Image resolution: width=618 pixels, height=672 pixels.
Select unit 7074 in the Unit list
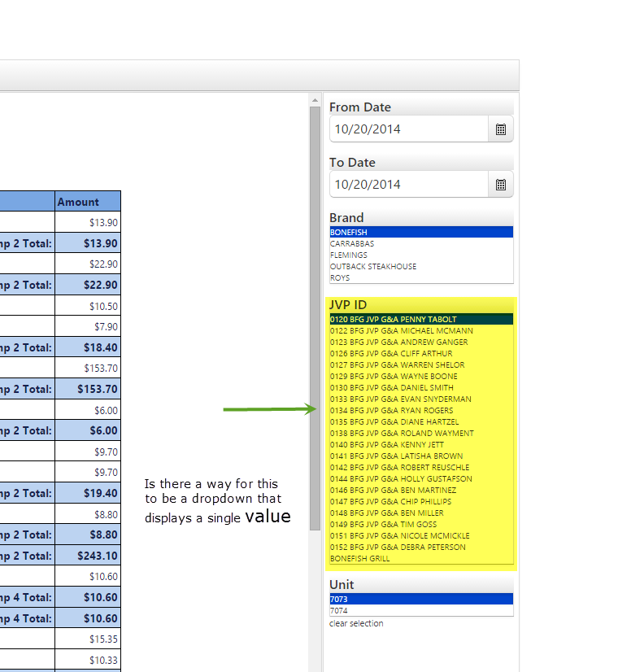[x=421, y=610]
